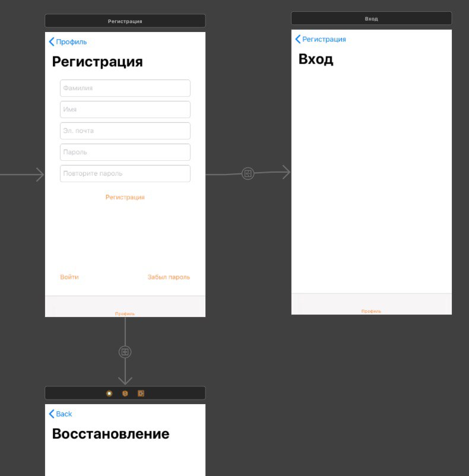Select the Регистрация scene title bar
Image resolution: width=469 pixels, height=476 pixels.
pos(125,21)
